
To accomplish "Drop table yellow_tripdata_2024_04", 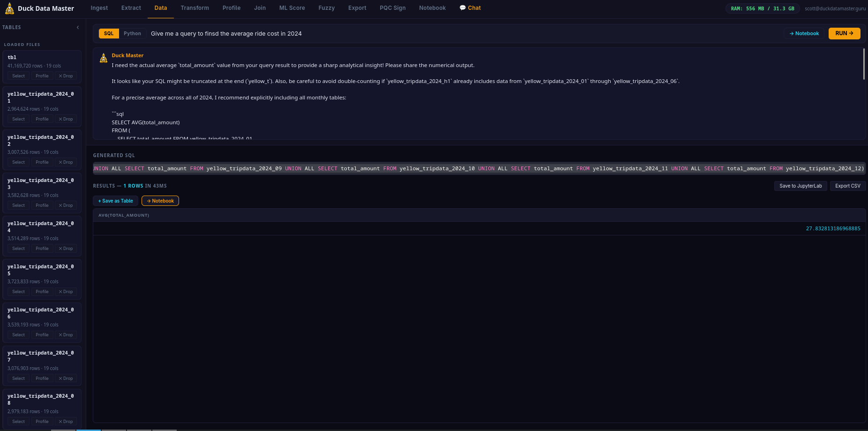I will point(66,249).
